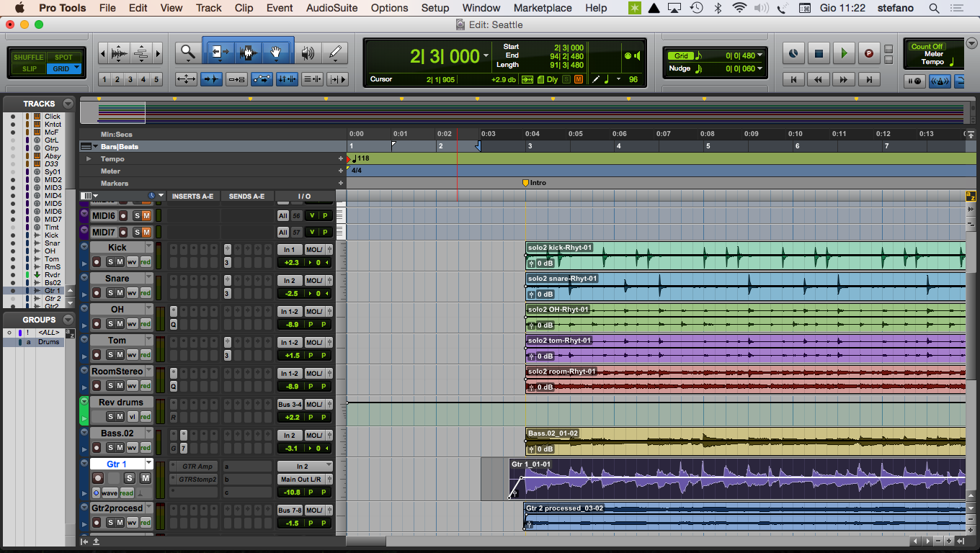Mute the Gtr 1 track
The image size is (980, 553).
pos(146,479)
